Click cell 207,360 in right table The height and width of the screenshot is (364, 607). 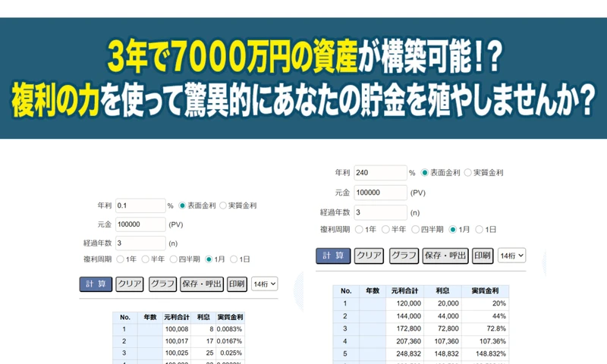click(x=404, y=341)
